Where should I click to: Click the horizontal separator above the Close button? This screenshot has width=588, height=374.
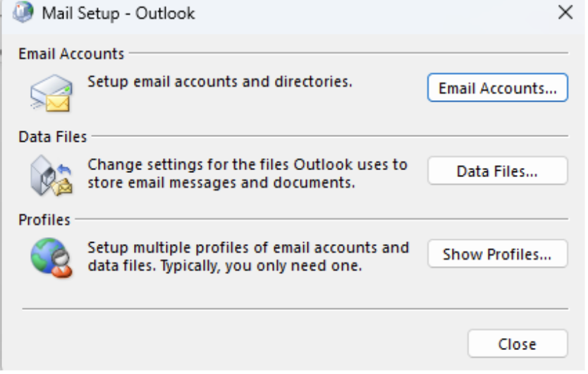pyautogui.click(x=295, y=308)
